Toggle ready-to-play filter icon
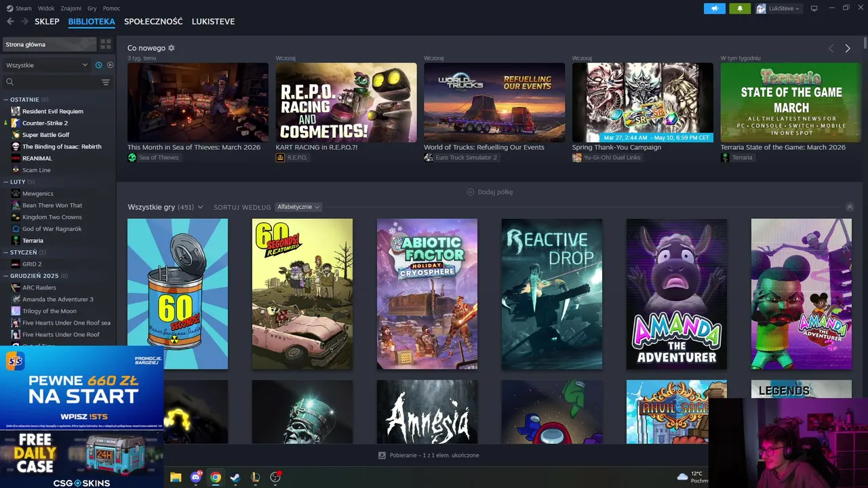Screen dimensions: 868x488 pos(110,65)
